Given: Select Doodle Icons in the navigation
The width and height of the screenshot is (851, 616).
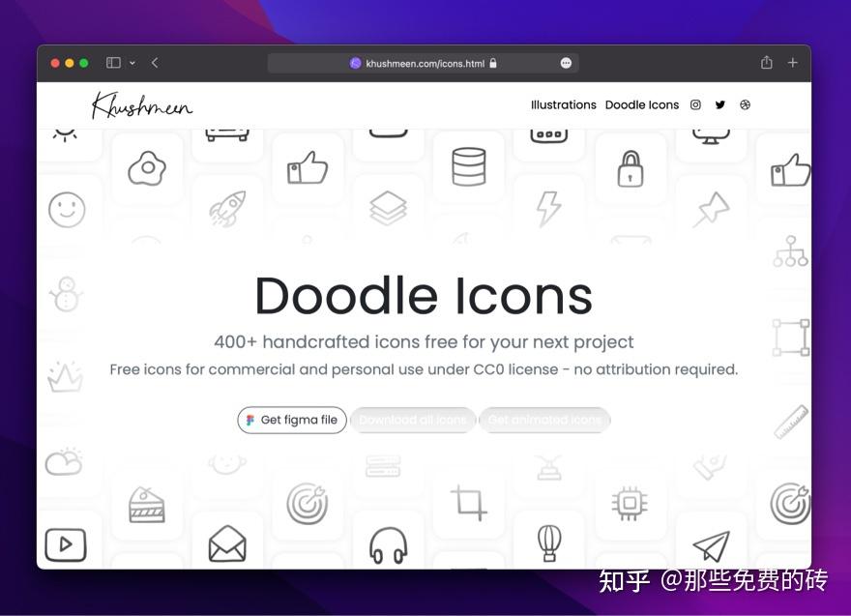Looking at the screenshot, I should [x=642, y=104].
